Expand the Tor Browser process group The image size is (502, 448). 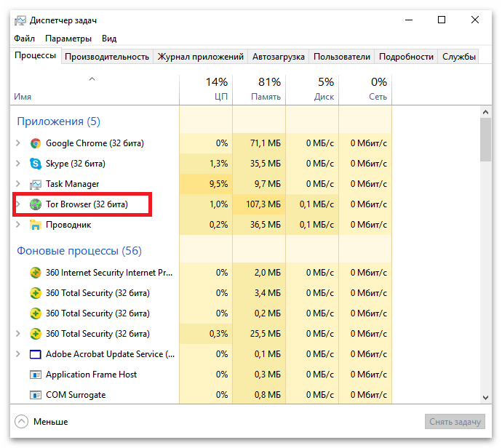pyautogui.click(x=18, y=204)
